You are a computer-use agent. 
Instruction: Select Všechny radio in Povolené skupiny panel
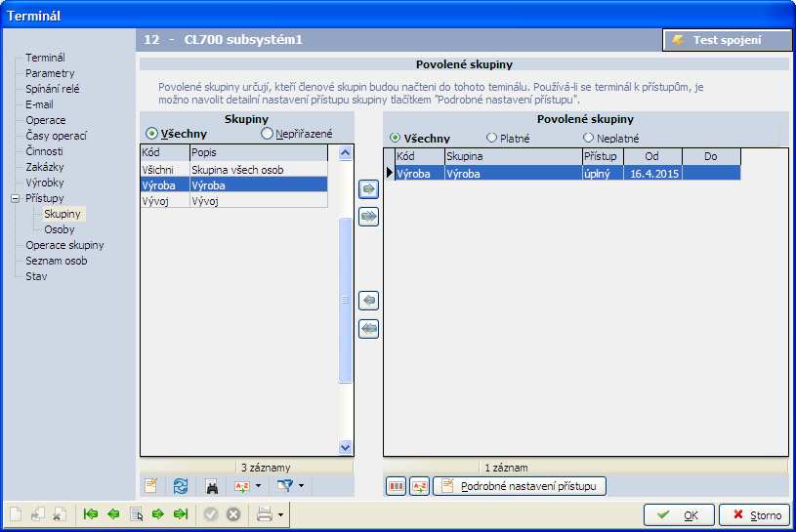point(395,138)
